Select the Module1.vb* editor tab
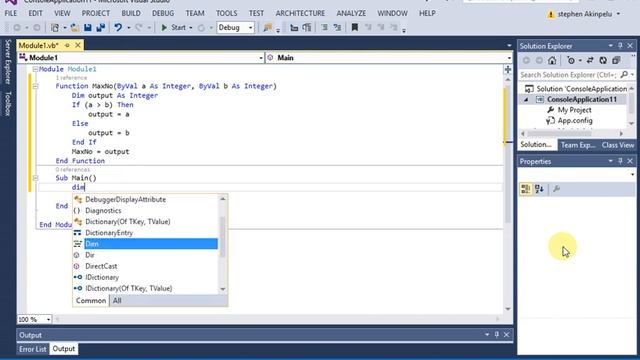 tap(39, 45)
